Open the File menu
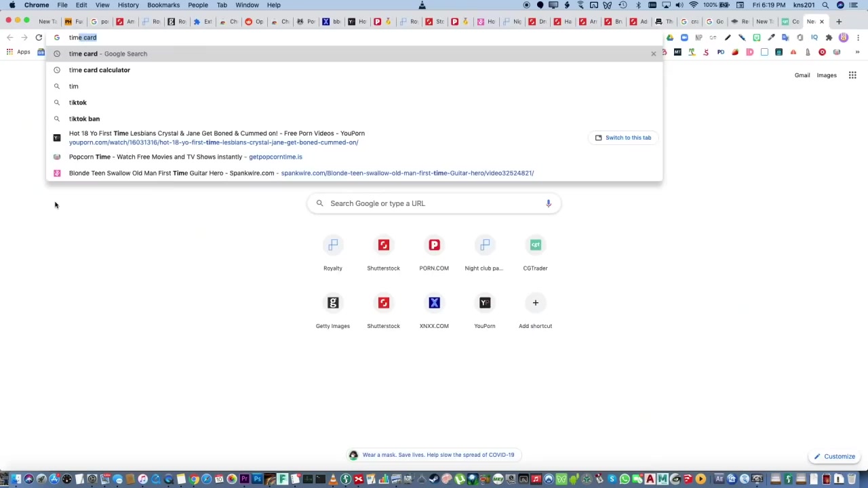This screenshot has width=868, height=488. (x=62, y=5)
